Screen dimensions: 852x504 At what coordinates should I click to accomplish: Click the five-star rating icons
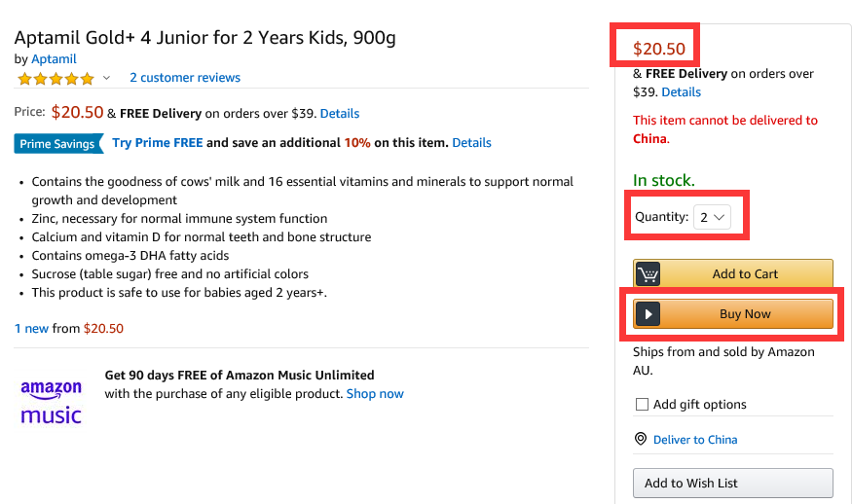pos(56,79)
